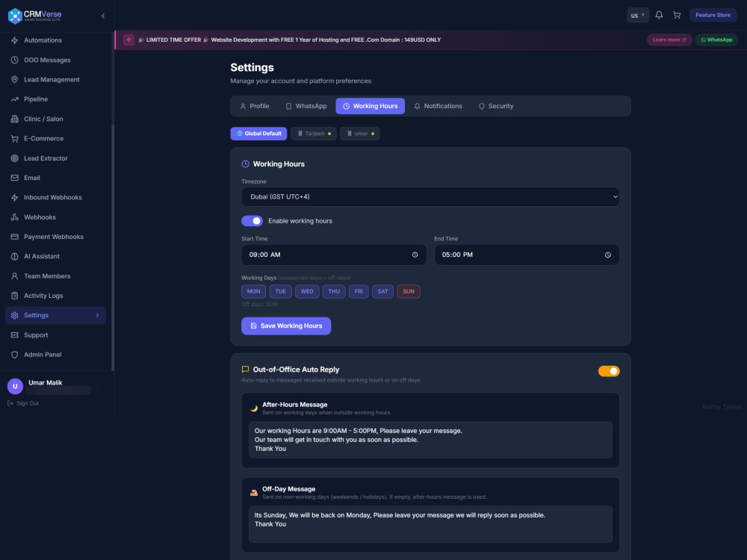747x560 pixels.
Task: Toggle SUN off day
Action: tap(409, 291)
